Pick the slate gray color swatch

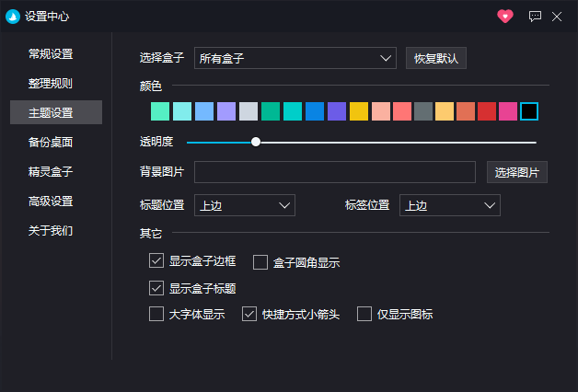pos(423,111)
